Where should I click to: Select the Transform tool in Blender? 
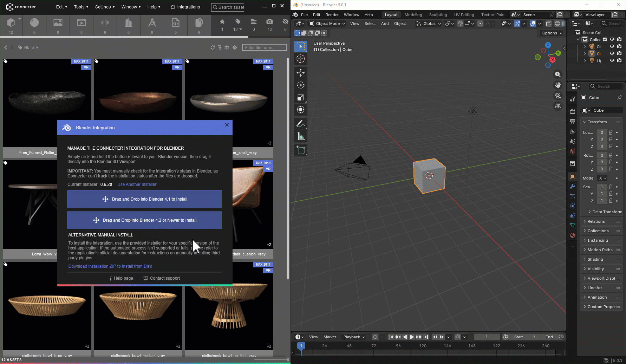(301, 110)
